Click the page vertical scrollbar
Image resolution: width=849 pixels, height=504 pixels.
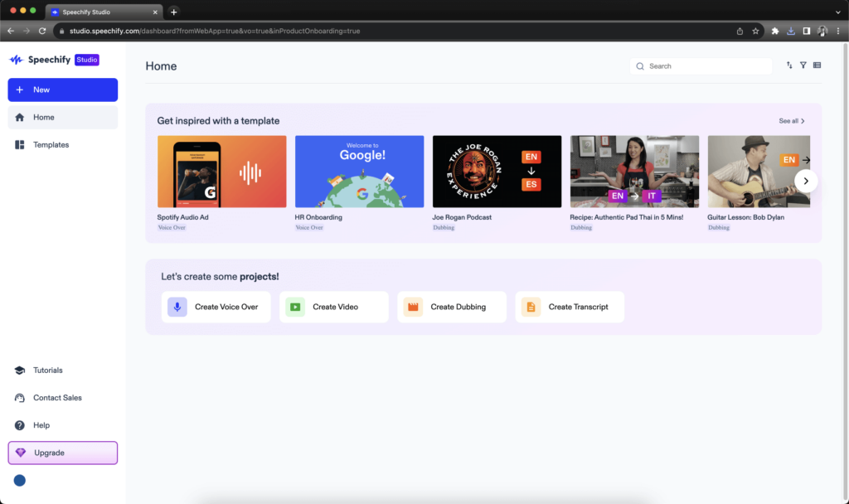click(x=845, y=273)
